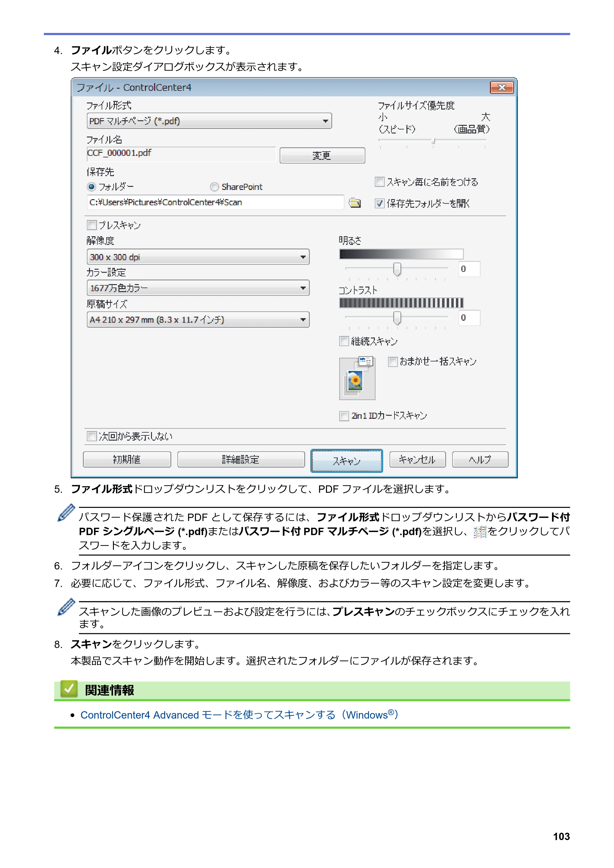Select the フォルダー radio button
Viewport: 614px width, 868px height.
[x=91, y=187]
